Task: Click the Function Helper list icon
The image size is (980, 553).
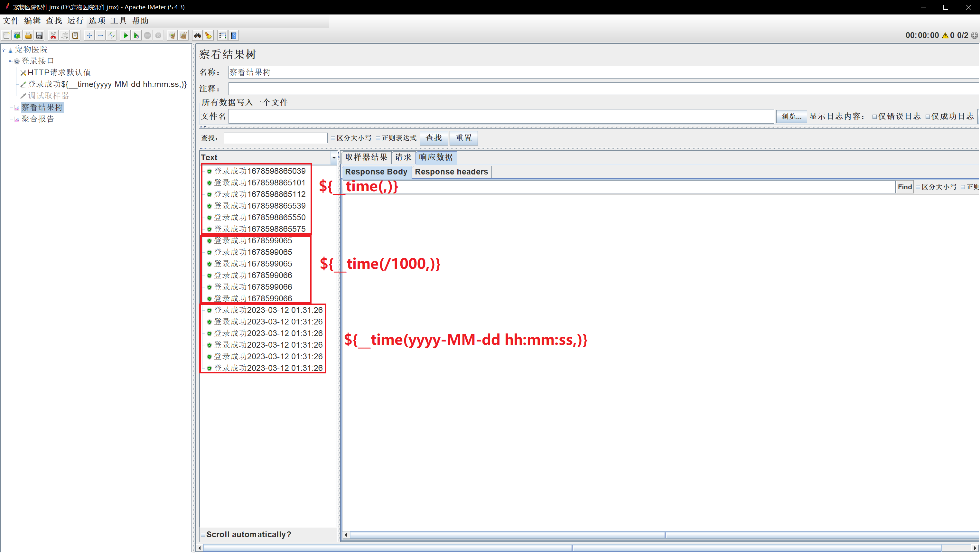Action: pos(223,35)
